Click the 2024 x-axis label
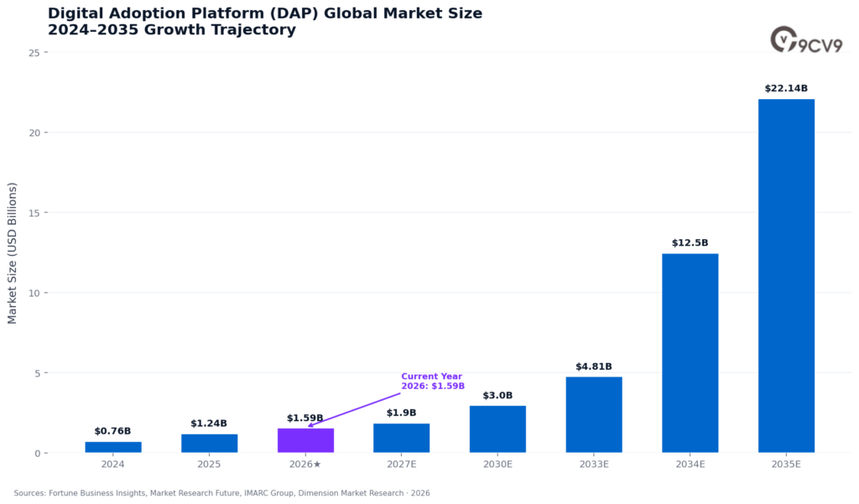Viewport: 859px width, 504px height. 113,465
